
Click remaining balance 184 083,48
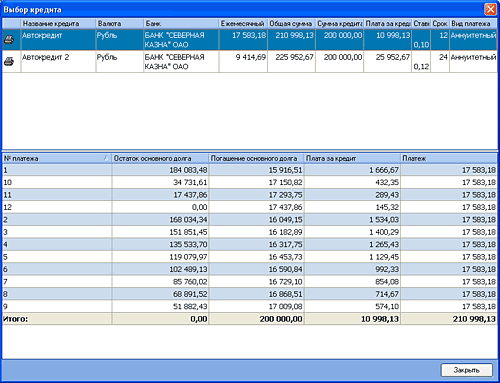point(188,170)
